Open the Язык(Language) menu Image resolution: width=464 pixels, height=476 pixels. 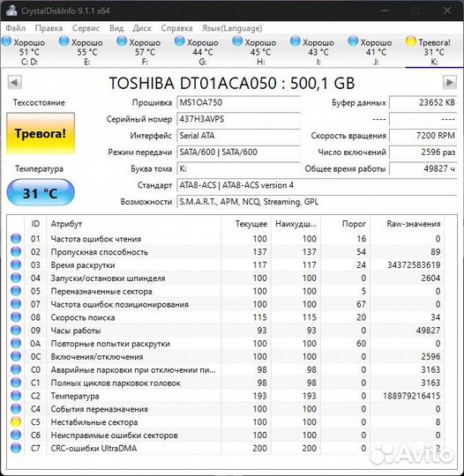232,28
